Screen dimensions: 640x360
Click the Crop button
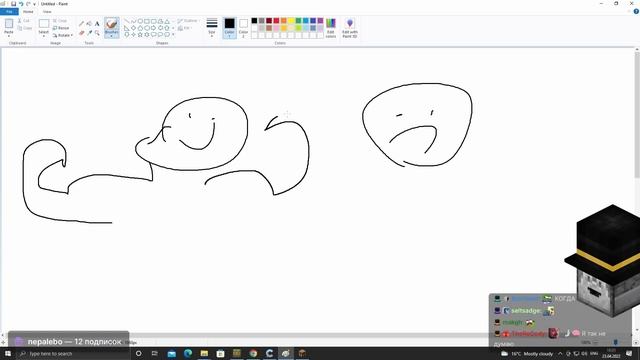[x=60, y=20]
